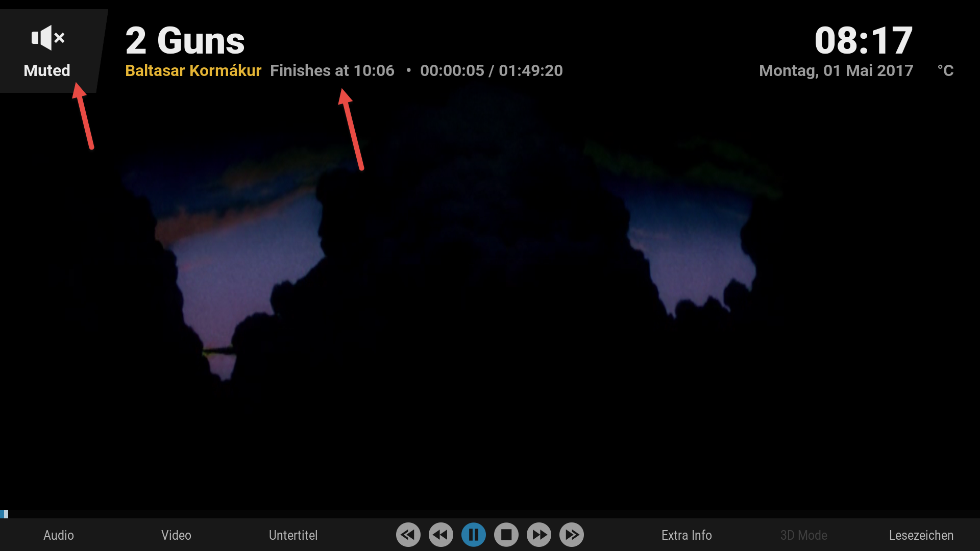Click director name 'Baltasar Kormákur'
Viewport: 980px width, 551px height.
pyautogui.click(x=193, y=70)
